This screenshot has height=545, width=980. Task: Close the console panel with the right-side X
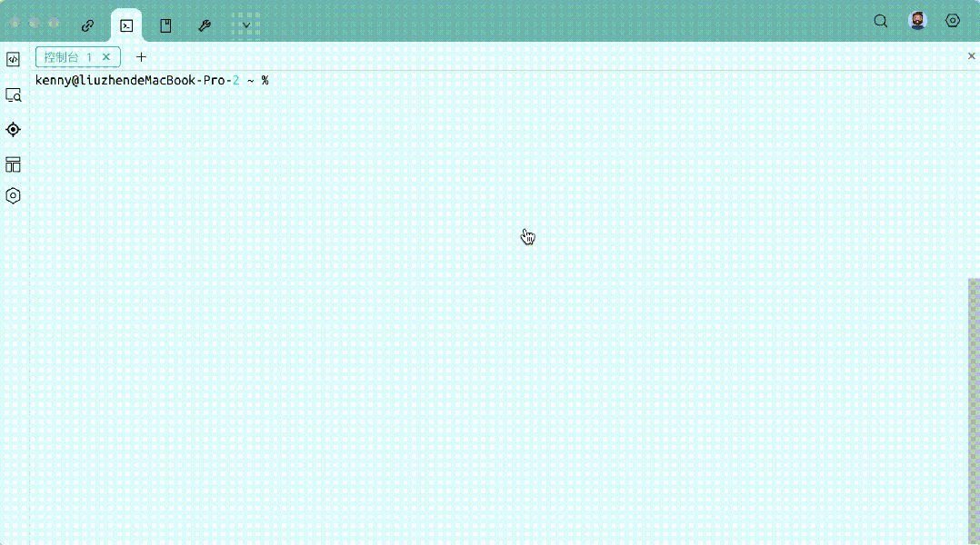tap(971, 56)
